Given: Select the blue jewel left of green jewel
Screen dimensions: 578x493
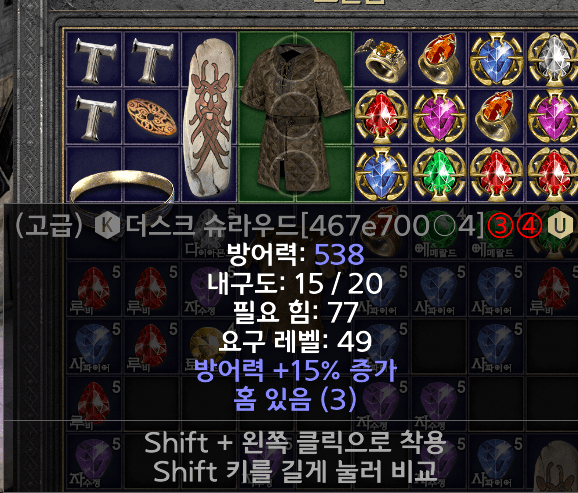Looking at the screenshot, I should point(382,174).
